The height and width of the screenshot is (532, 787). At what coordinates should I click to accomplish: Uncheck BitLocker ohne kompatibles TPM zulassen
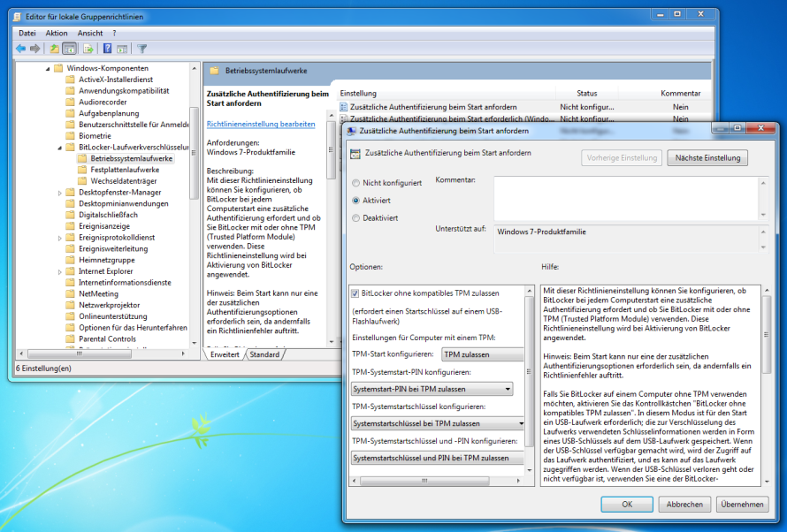(355, 293)
